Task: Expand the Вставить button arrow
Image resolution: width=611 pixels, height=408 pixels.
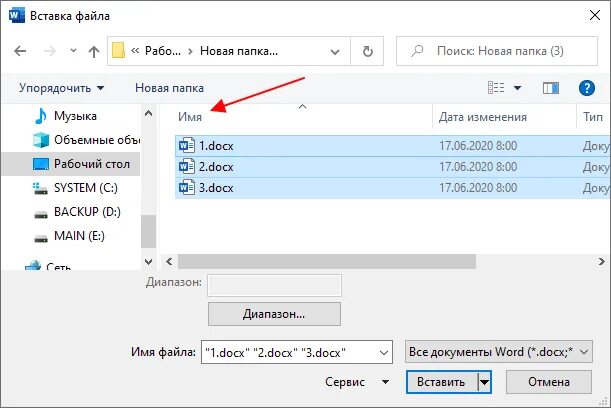Action: 484,382
